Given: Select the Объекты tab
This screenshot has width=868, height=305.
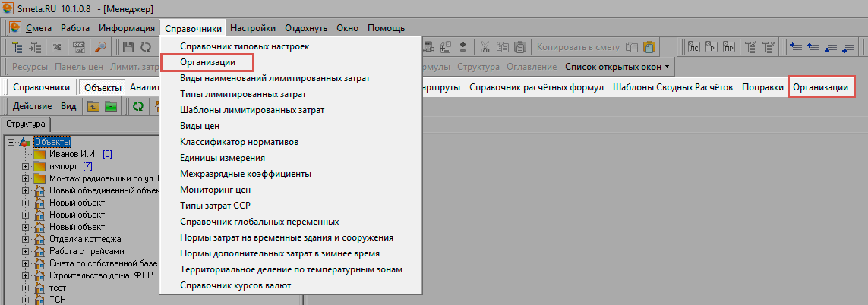Looking at the screenshot, I should 103,87.
